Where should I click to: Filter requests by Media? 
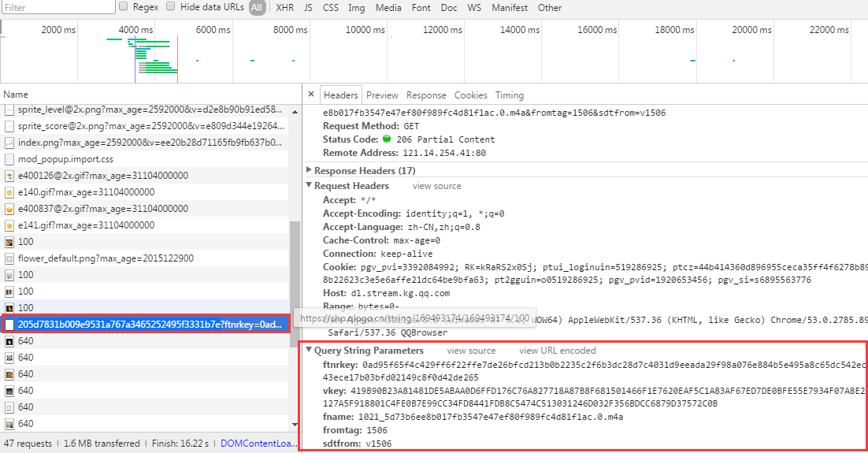click(x=388, y=8)
